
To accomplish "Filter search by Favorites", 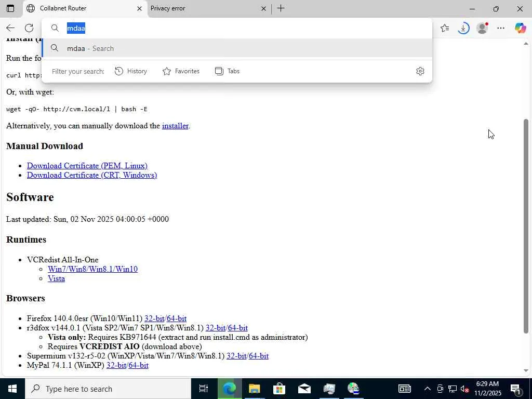I will point(181,71).
